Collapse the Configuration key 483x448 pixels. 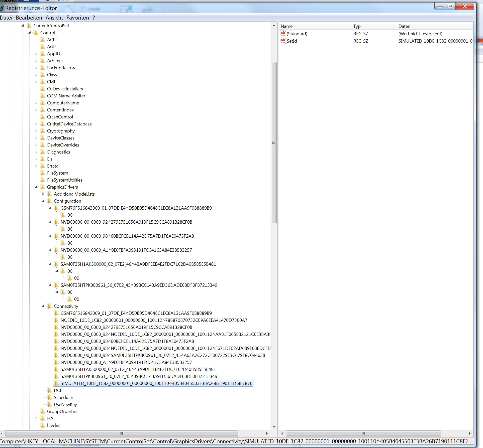(43, 201)
